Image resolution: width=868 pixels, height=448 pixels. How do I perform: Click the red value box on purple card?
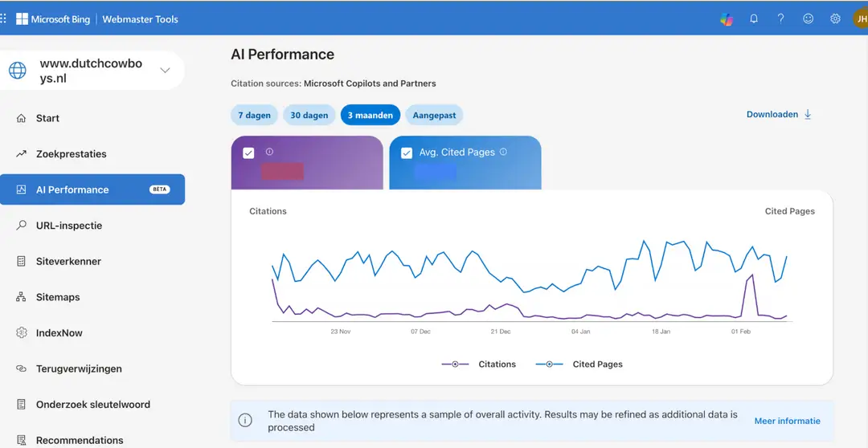[x=282, y=171]
